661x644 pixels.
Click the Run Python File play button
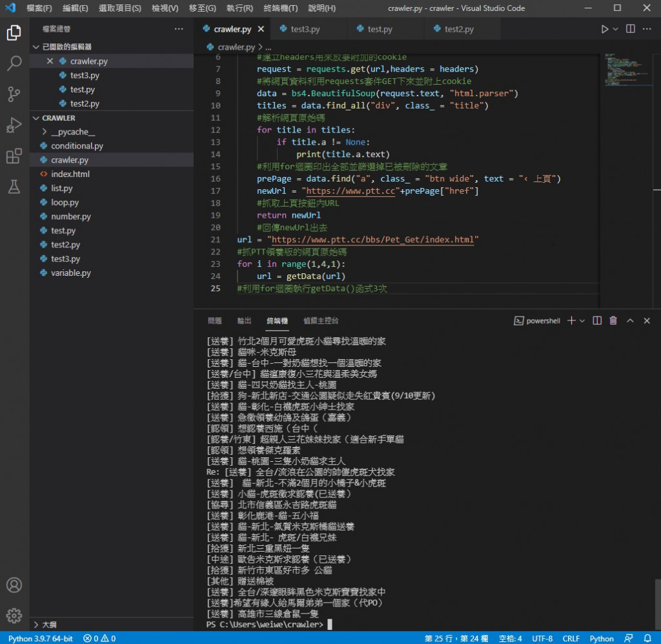[x=604, y=29]
